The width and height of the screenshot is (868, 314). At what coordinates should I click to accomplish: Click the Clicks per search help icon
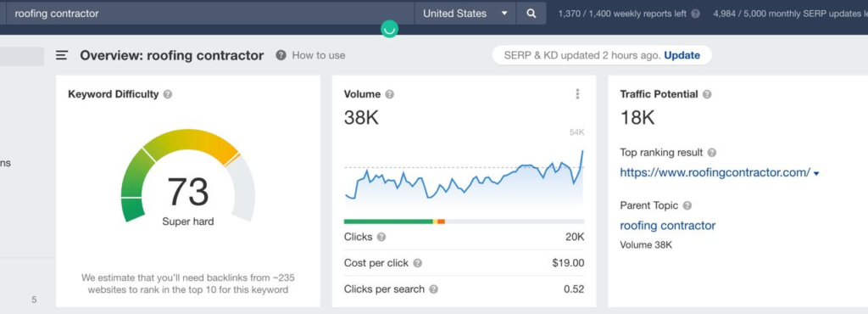[x=434, y=289]
